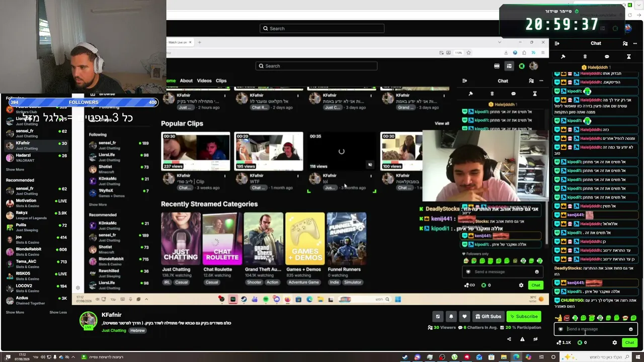This screenshot has width=644, height=362.
Task: Open the Clips tab on channel page
Action: tap(221, 80)
